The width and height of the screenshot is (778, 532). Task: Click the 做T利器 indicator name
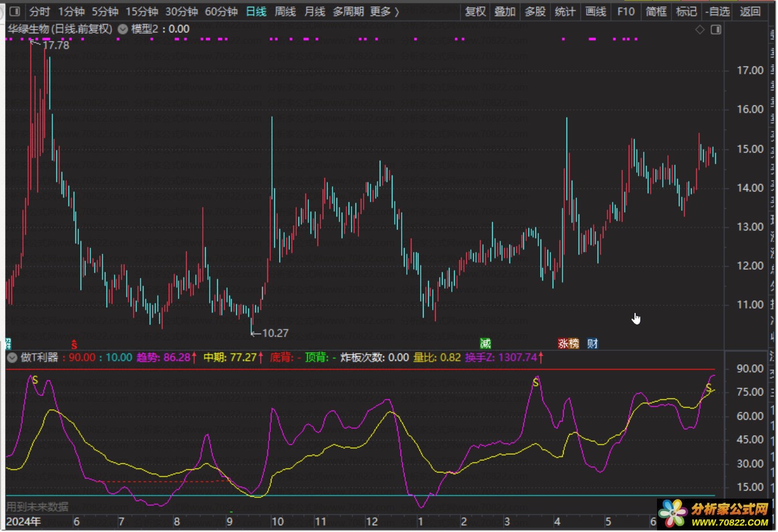39,357
